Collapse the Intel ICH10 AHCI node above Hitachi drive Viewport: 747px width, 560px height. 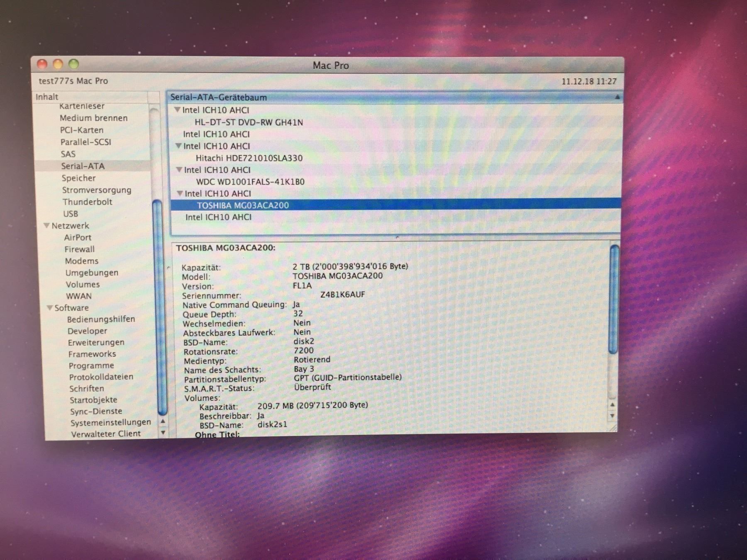178,146
